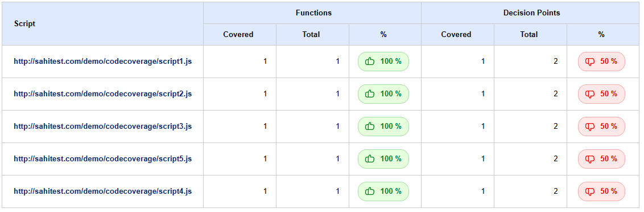The height and width of the screenshot is (212, 644).
Task: Open the script5.js coverage link
Action: pos(102,159)
